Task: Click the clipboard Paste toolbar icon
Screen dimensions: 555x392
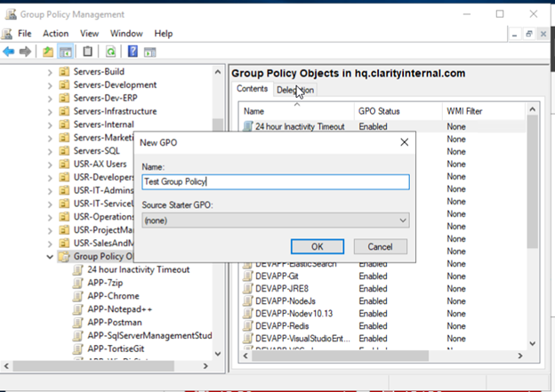Action: click(87, 52)
